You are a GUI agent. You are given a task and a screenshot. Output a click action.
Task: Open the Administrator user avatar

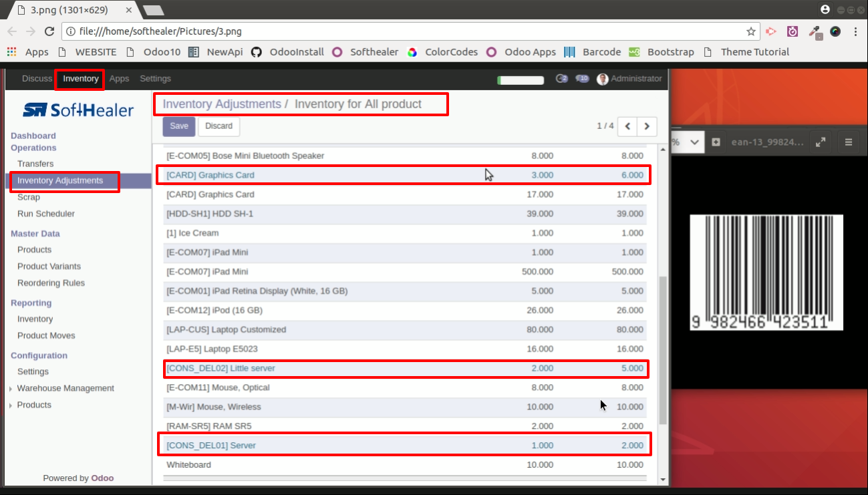pos(603,79)
